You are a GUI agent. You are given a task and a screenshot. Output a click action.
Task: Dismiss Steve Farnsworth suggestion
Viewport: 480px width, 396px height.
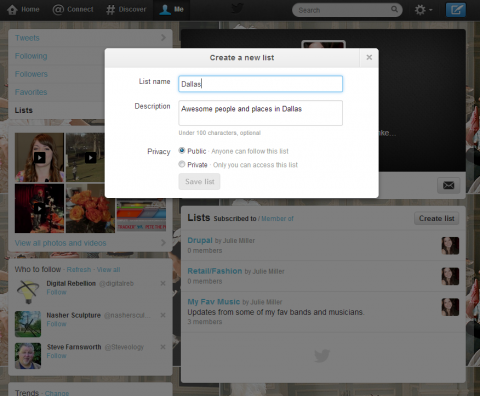coord(163,347)
